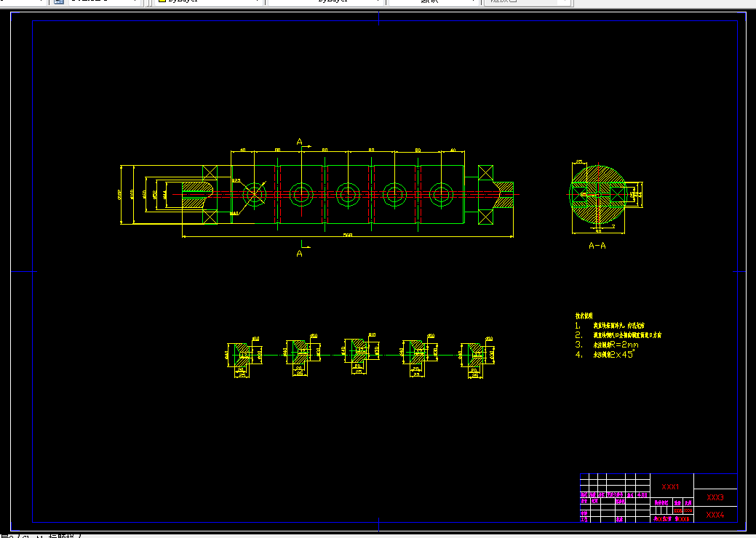Image resolution: width=756 pixels, height=538 pixels.
Task: Select the section marker "A" below main view
Action: [299, 253]
